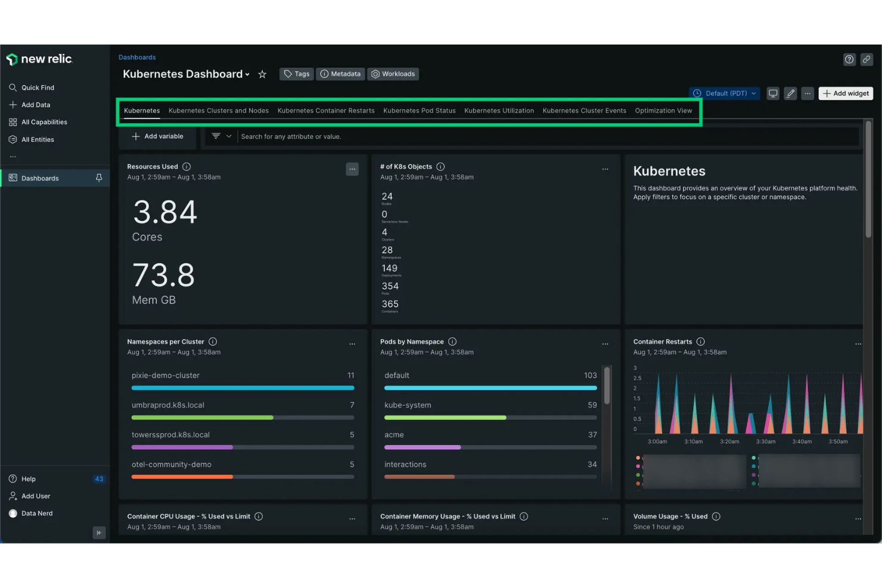This screenshot has width=882, height=588.
Task: Click the umbraprod.k8s.local bar
Action: tap(243, 418)
